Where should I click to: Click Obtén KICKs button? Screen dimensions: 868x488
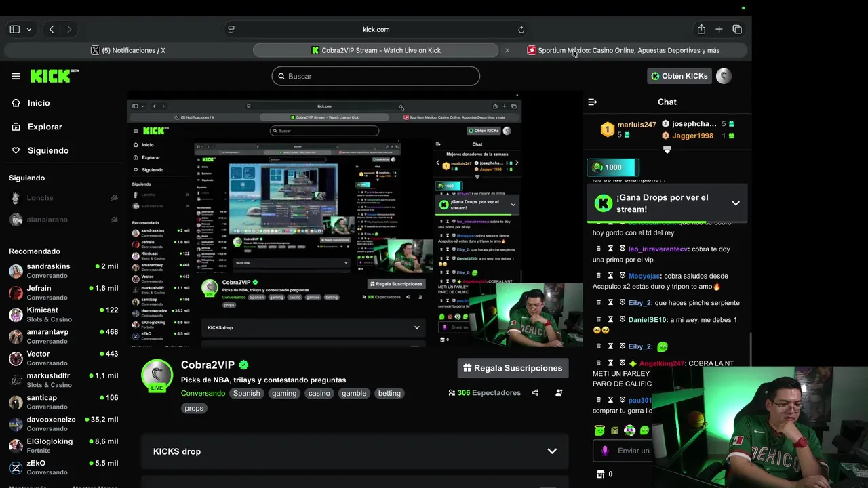678,76
